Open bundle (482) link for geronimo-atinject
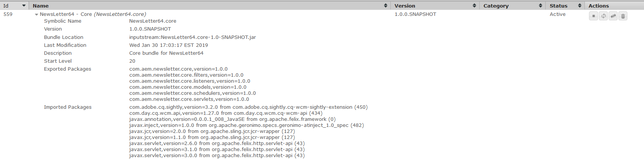 pos(357,125)
